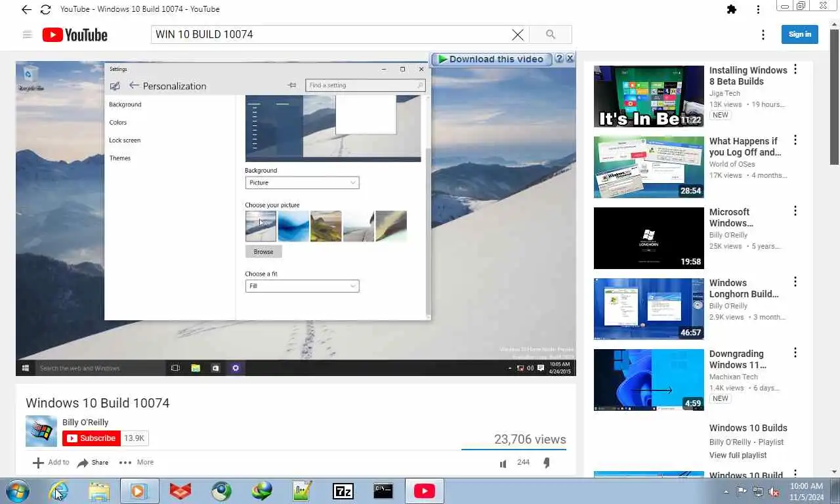Open Downgrading Windows 11 video title
This screenshot has height=504, width=840.
738,359
